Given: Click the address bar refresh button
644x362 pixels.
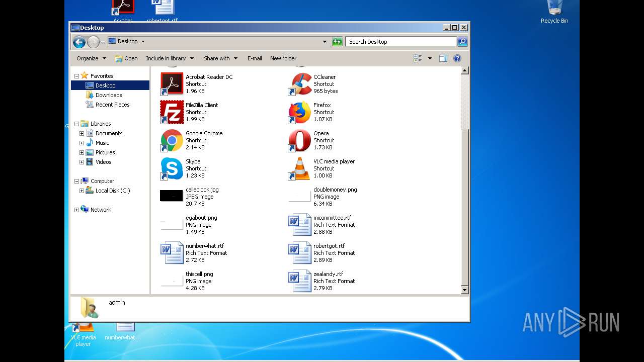Looking at the screenshot, I should click(x=338, y=42).
